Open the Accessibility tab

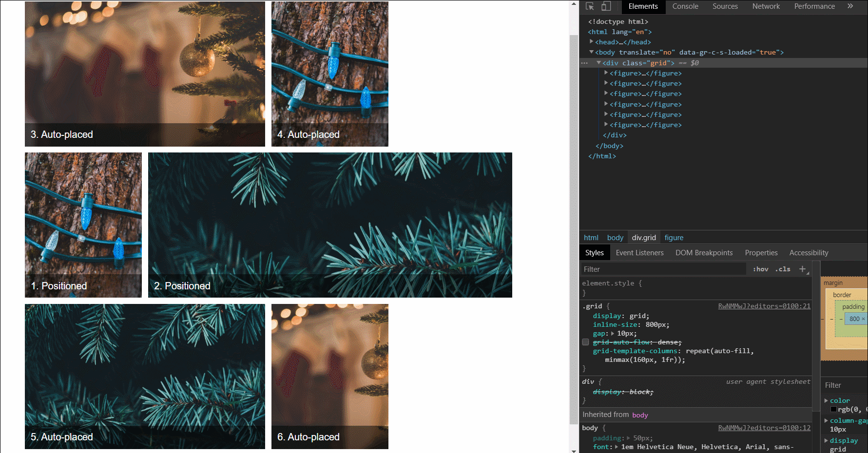coord(809,253)
